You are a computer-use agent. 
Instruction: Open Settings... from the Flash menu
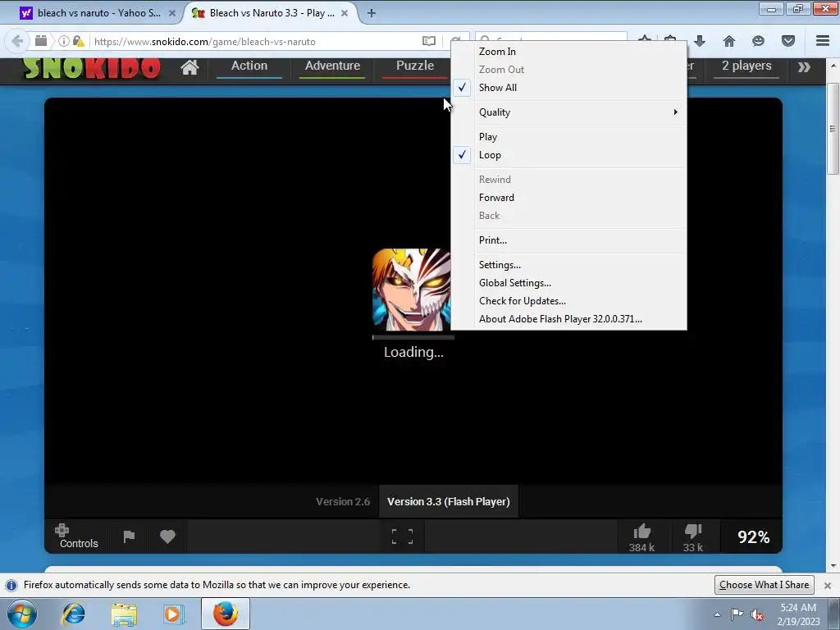(568, 265)
